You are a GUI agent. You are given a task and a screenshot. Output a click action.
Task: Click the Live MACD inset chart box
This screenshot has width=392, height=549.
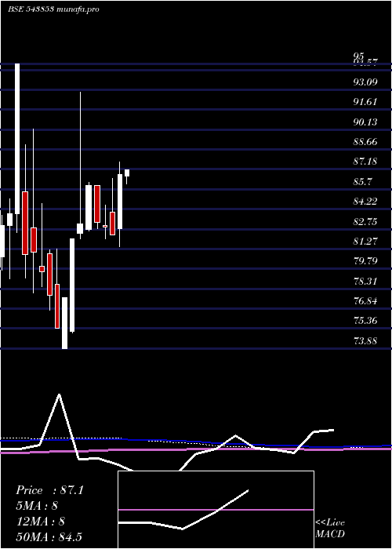click(x=216, y=510)
